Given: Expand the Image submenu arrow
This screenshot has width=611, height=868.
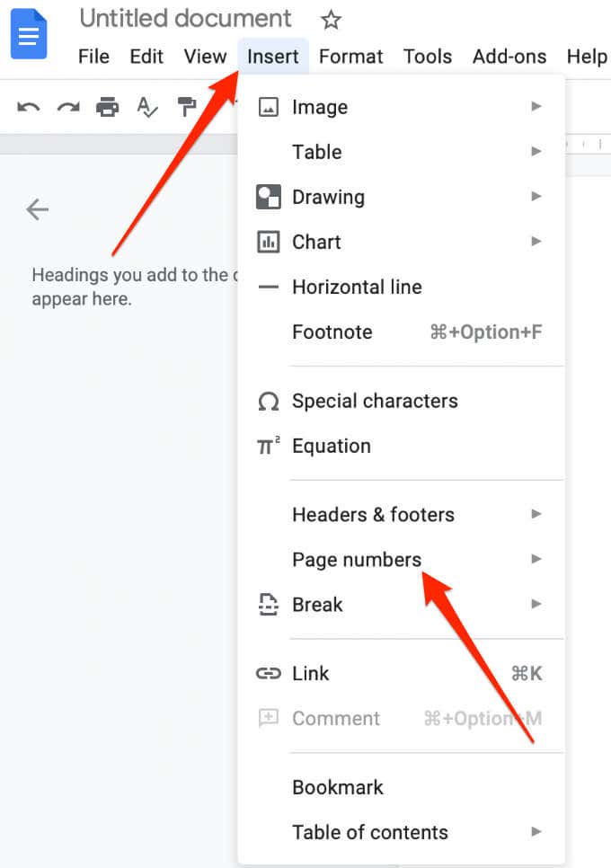Looking at the screenshot, I should click(536, 106).
